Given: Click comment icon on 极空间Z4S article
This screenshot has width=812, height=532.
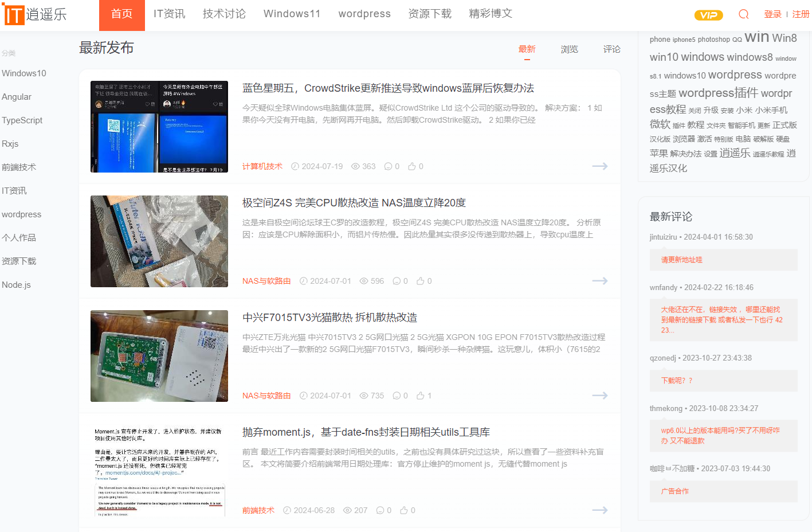Looking at the screenshot, I should coord(397,281).
